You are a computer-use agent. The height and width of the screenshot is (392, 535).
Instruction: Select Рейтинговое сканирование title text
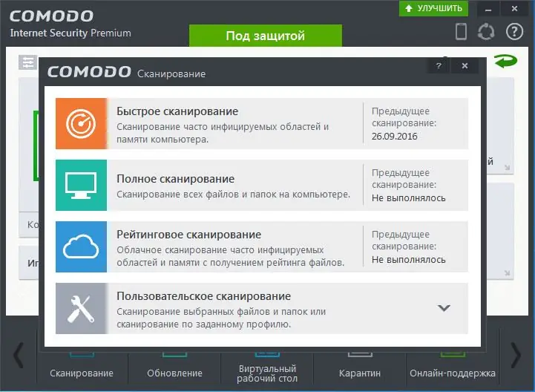[188, 235]
